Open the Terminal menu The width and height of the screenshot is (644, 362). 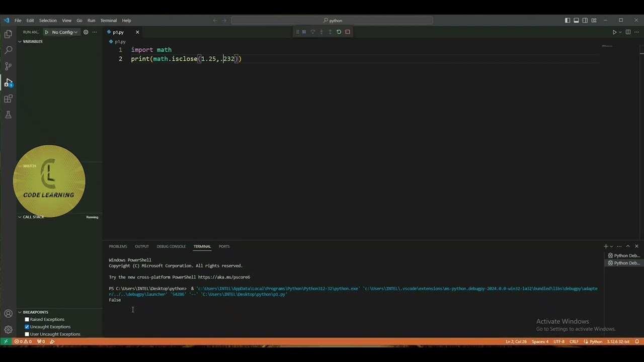click(109, 21)
